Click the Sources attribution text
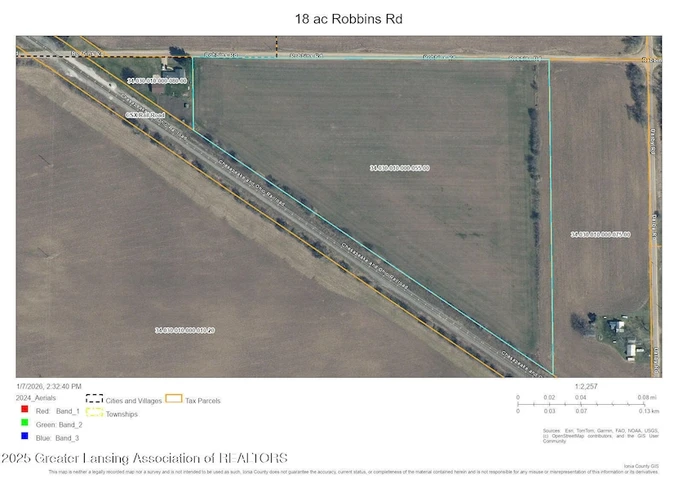 tap(583, 433)
